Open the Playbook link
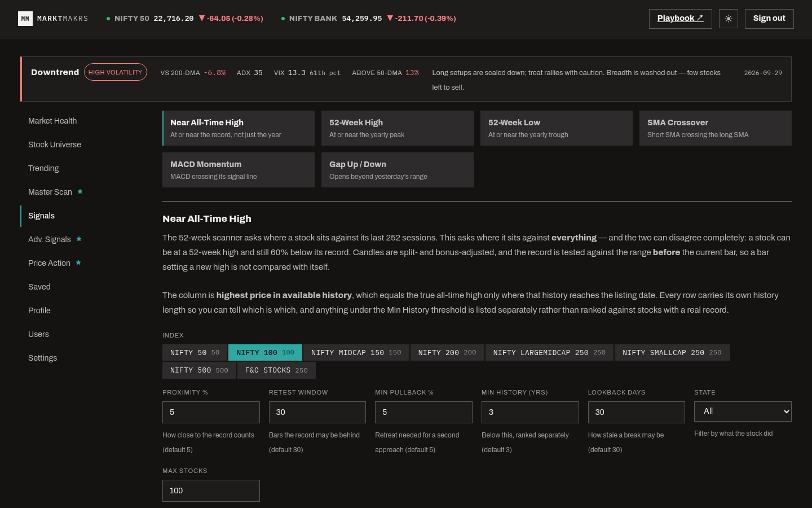The image size is (812, 508). 680,19
